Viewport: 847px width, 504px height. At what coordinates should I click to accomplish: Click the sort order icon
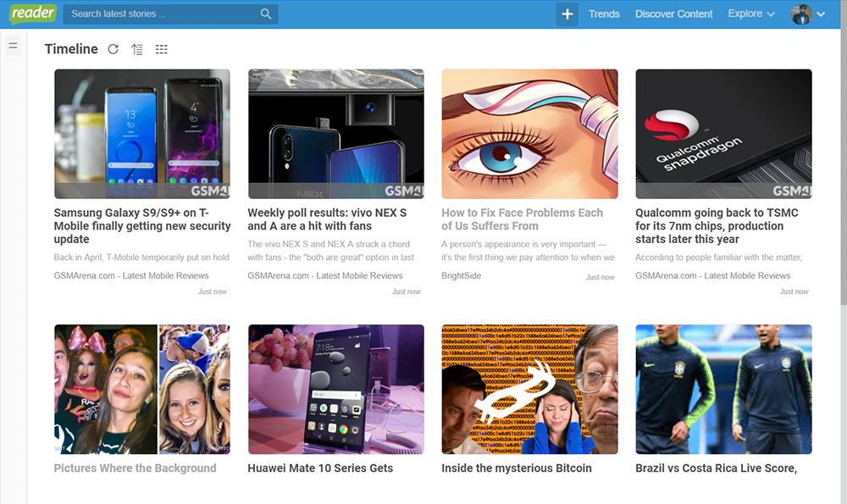point(137,50)
